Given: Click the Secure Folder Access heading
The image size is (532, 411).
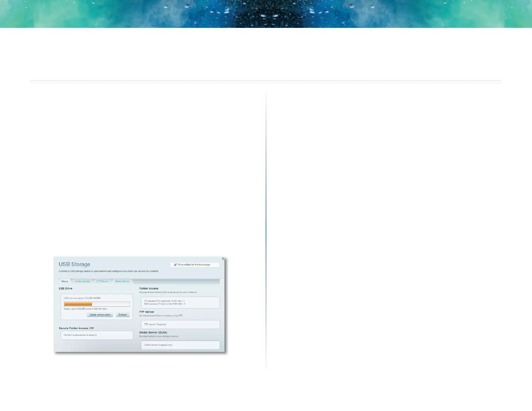Looking at the screenshot, I should tap(76, 328).
